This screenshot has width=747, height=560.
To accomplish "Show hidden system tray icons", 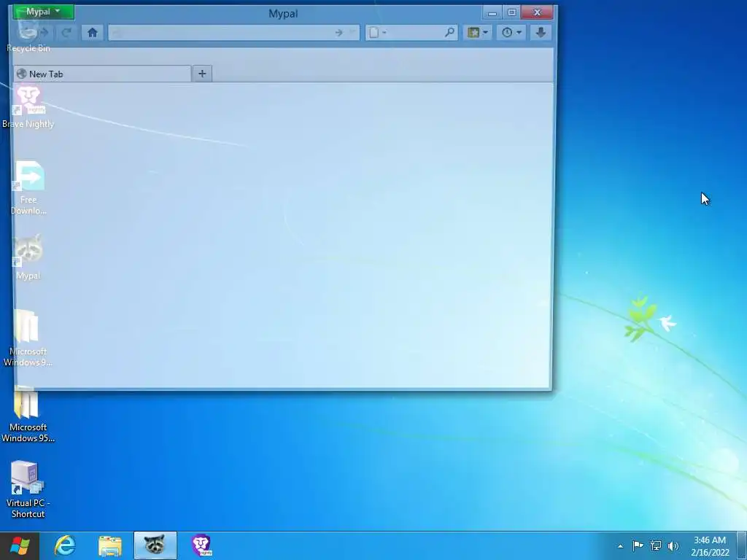I will (620, 546).
